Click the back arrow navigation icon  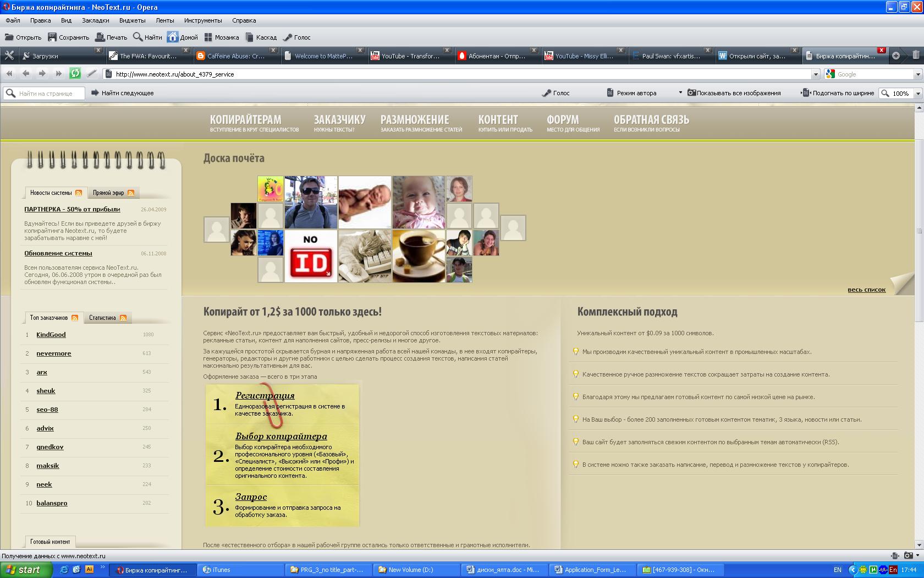coord(26,73)
